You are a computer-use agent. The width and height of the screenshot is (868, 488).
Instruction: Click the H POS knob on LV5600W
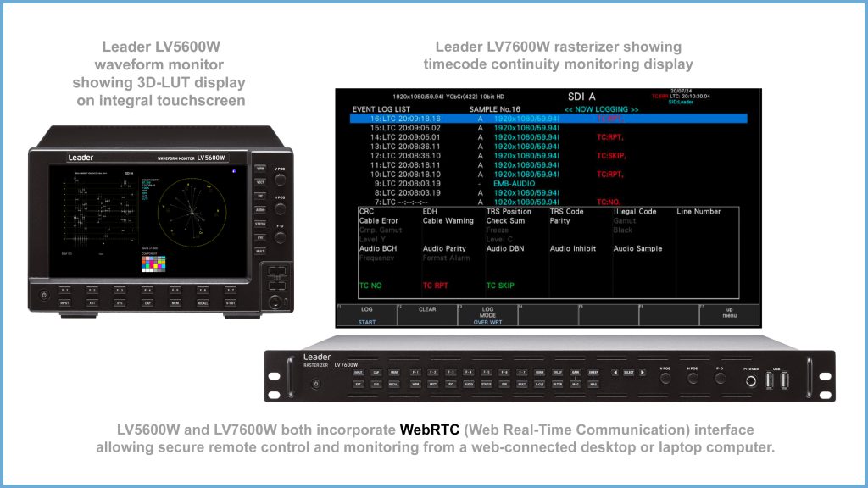tap(280, 208)
